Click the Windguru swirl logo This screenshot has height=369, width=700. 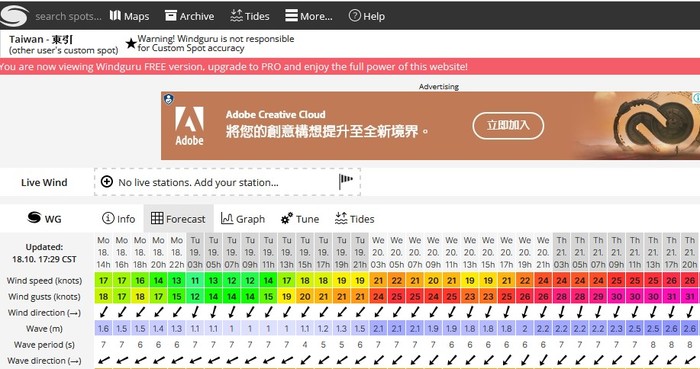pos(14,16)
